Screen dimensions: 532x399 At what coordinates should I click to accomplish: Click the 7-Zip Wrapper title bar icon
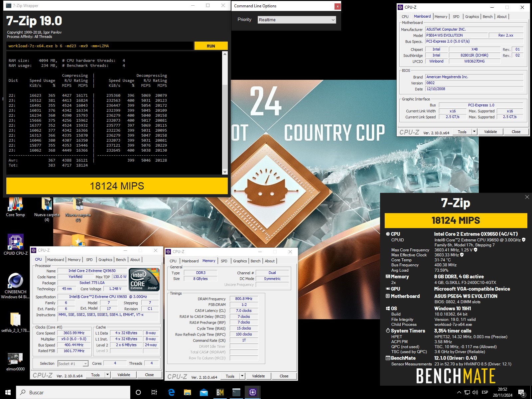[9, 6]
